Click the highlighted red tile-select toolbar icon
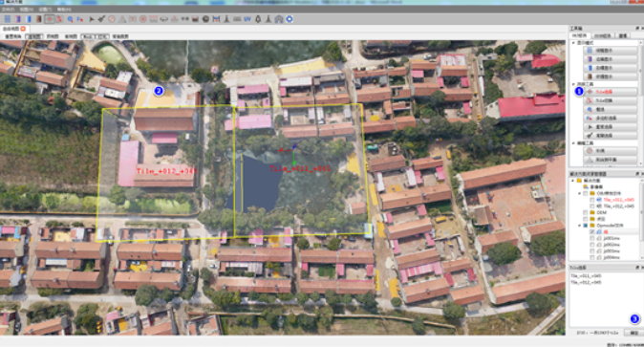Image resolution: width=644 pixels, height=347 pixels. pos(50,19)
